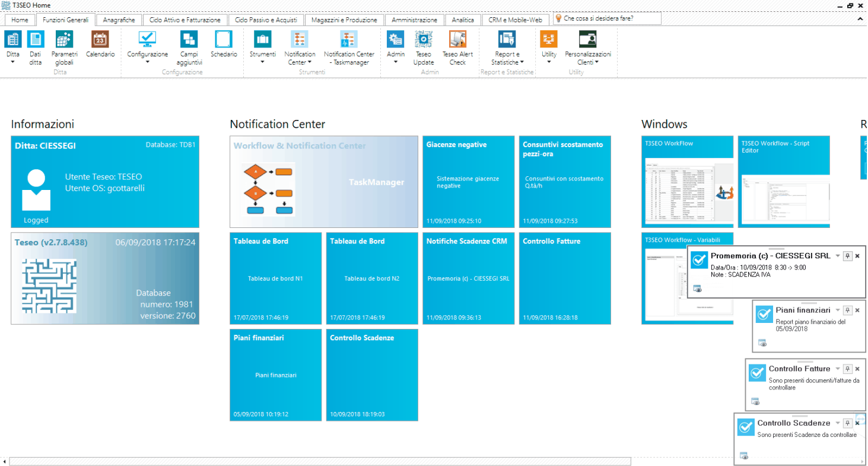Pin the Controllo Scadenze notification popup
This screenshot has height=466, width=868.
pos(848,423)
